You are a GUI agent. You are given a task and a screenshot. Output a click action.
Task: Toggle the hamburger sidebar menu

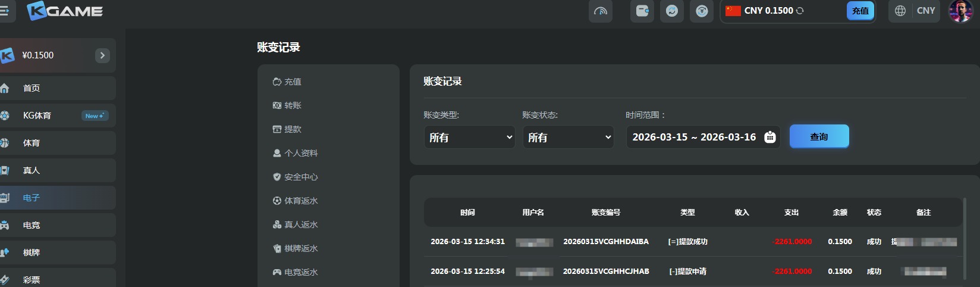point(4,11)
